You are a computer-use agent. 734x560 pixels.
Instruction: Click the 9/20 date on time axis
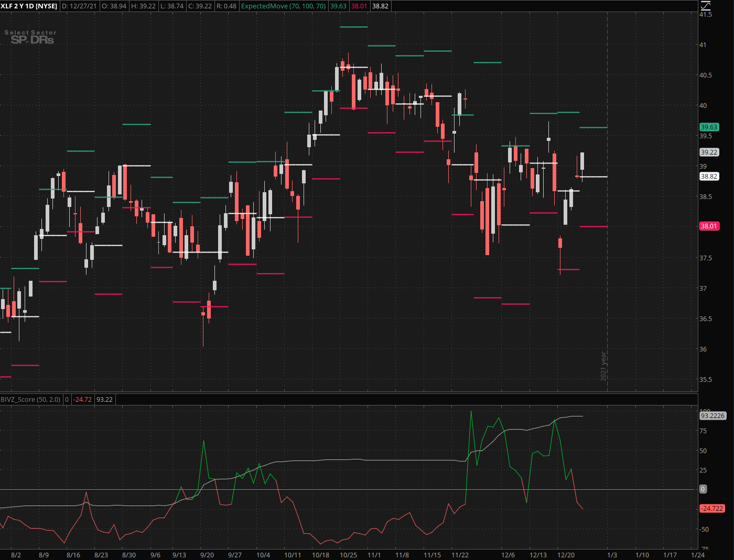pyautogui.click(x=207, y=555)
